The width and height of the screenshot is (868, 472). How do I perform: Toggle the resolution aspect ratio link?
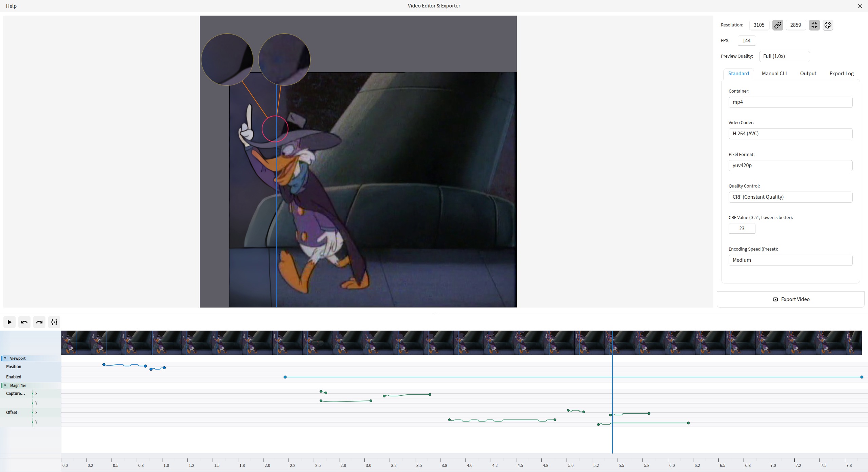(777, 25)
